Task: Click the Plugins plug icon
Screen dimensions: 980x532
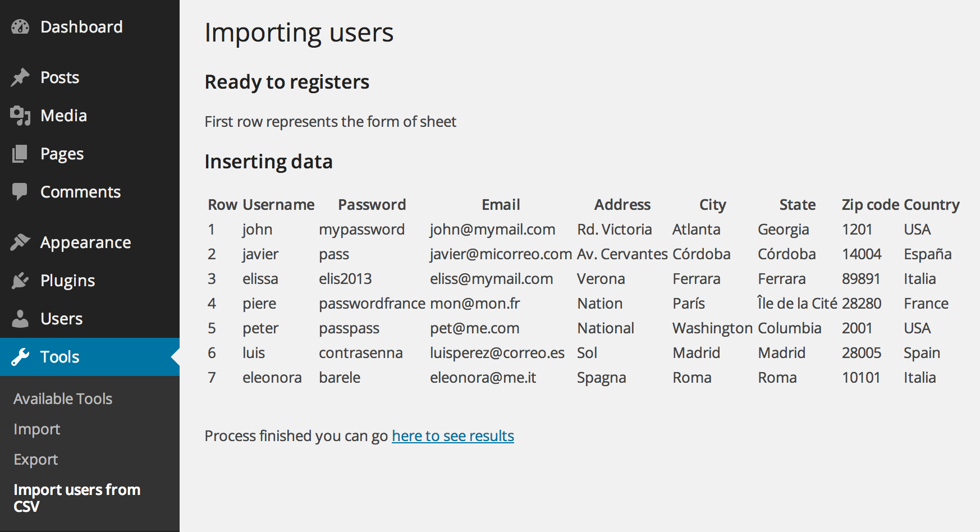Action: pos(20,281)
